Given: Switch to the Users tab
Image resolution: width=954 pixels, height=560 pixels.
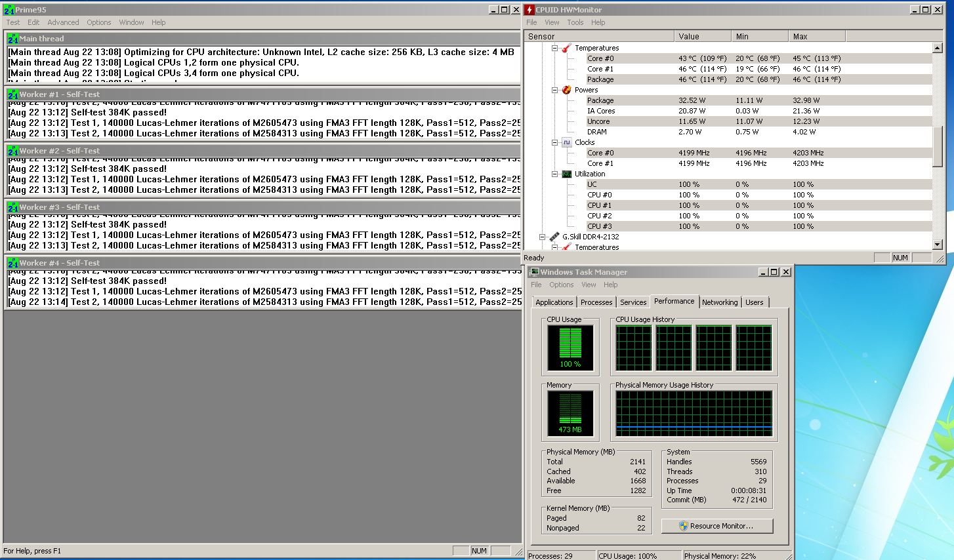Looking at the screenshot, I should [x=755, y=302].
